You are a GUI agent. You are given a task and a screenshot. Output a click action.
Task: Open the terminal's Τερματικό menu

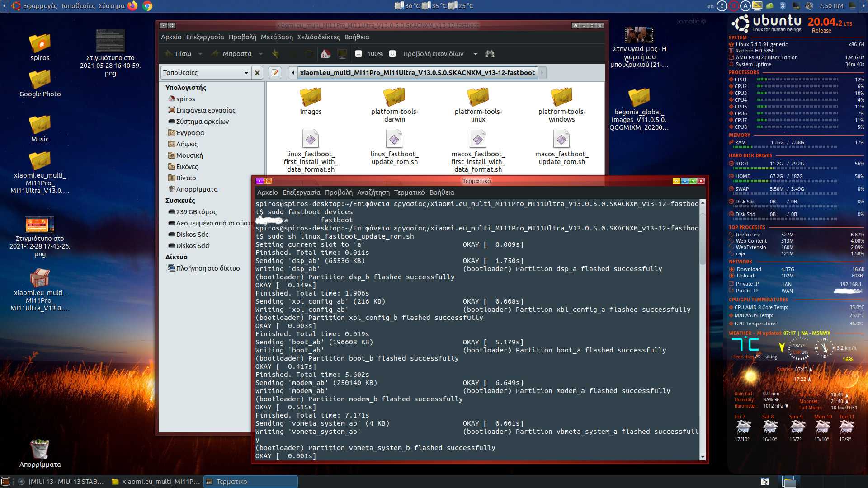409,192
